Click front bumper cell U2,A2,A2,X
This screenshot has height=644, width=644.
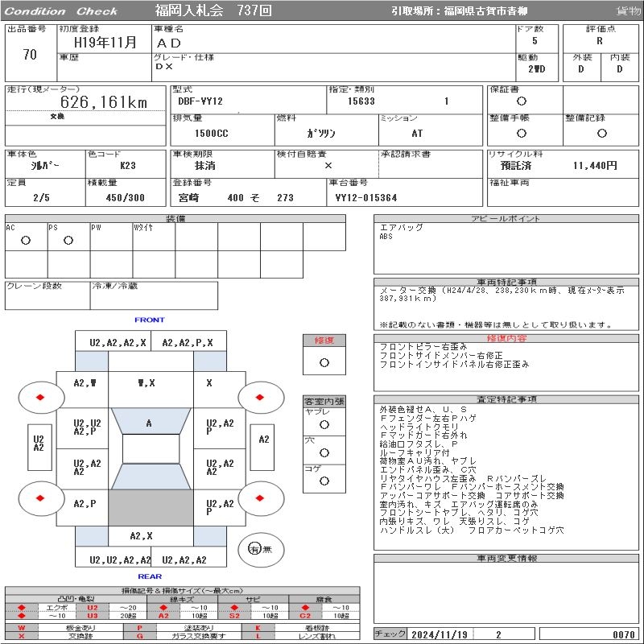coord(113,341)
